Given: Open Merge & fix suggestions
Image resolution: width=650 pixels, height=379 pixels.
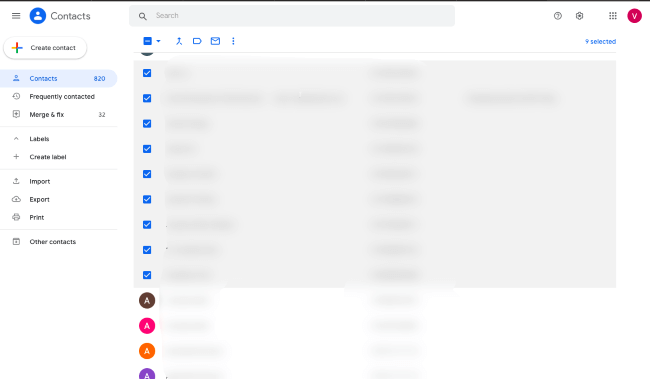Looking at the screenshot, I should coord(58,114).
